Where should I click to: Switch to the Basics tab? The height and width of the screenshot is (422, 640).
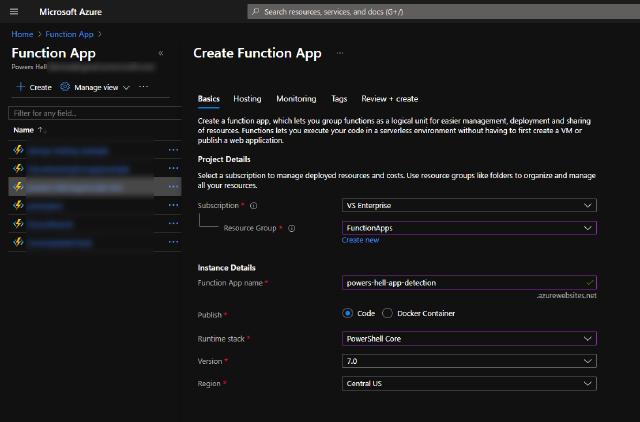pyautogui.click(x=209, y=99)
